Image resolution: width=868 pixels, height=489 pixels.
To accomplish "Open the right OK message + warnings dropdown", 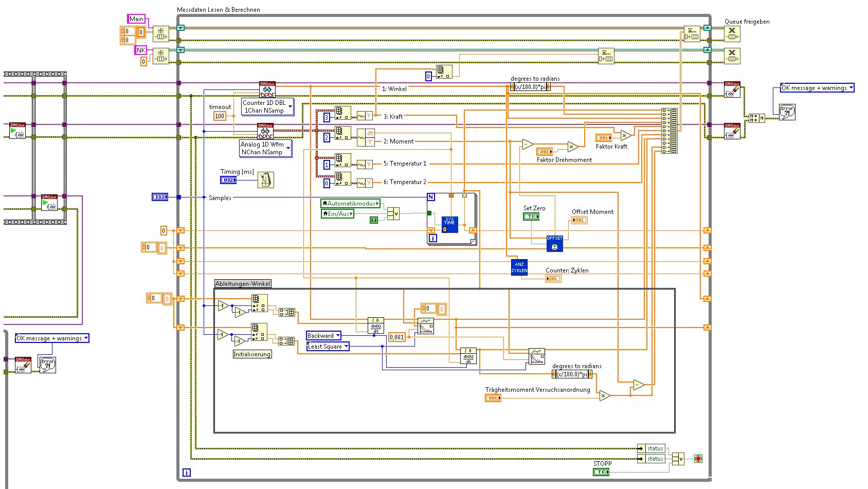I will [x=817, y=88].
